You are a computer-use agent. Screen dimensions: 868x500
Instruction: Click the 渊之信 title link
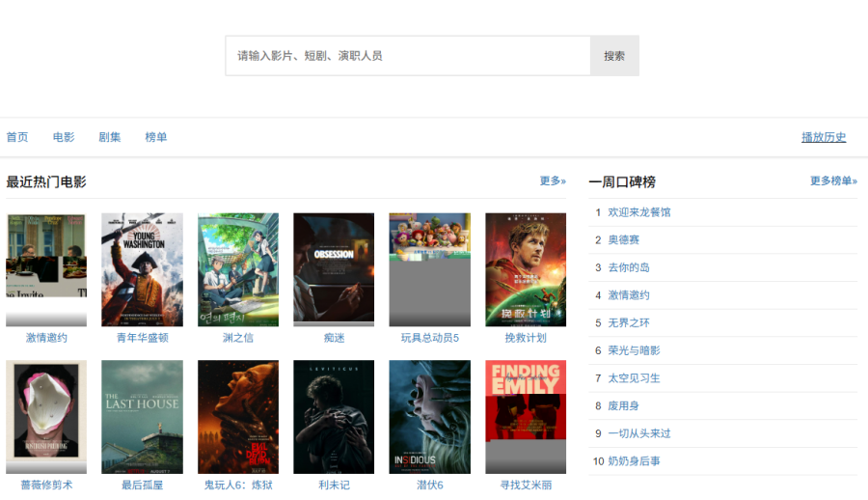pos(238,338)
